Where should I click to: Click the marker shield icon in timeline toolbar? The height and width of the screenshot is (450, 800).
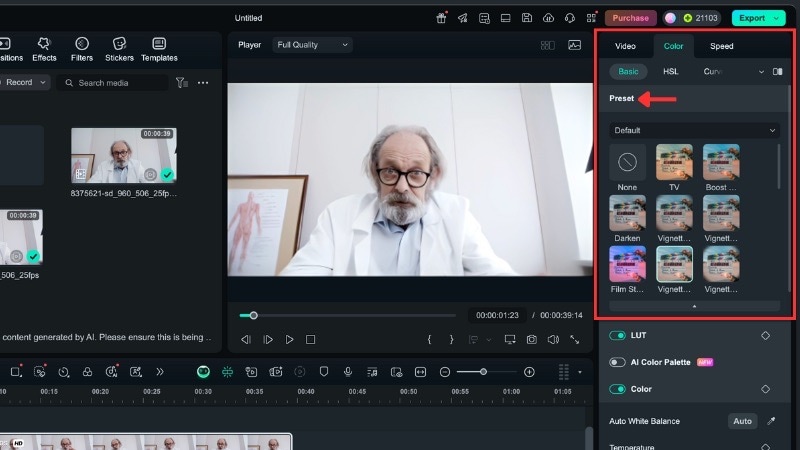tap(323, 372)
